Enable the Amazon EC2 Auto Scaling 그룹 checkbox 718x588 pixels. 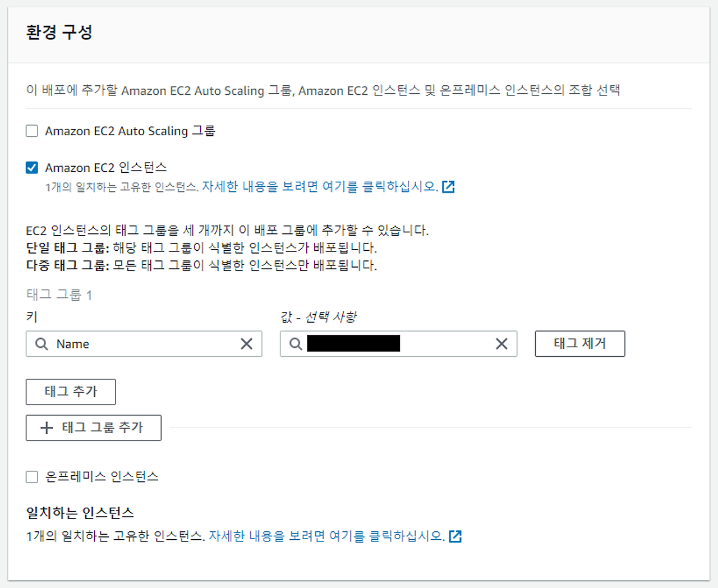click(32, 131)
